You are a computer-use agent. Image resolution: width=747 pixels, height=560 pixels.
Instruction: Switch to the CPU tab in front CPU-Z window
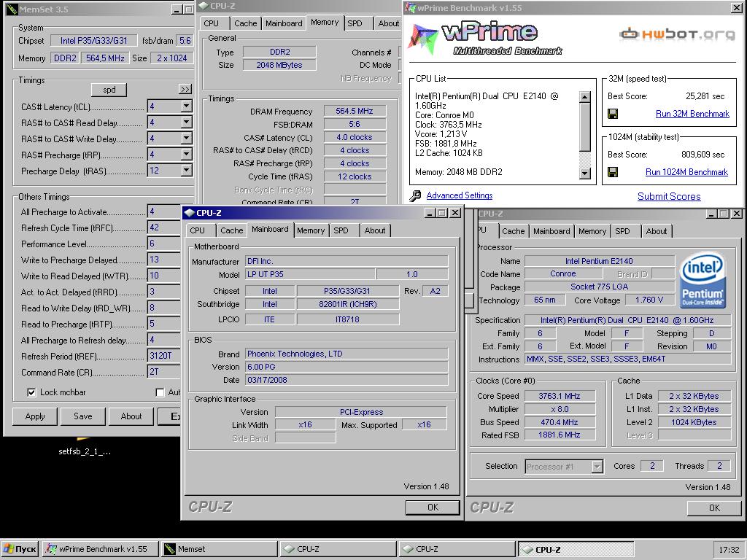(x=197, y=230)
